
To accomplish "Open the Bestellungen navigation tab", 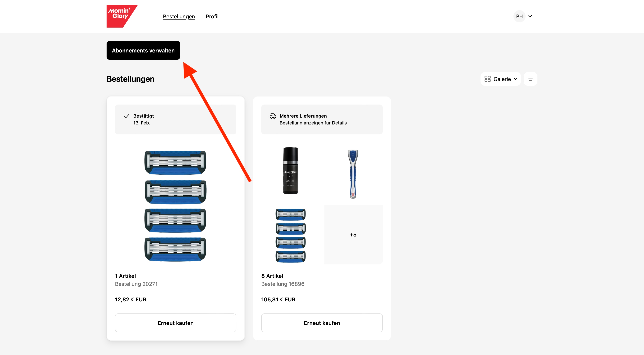I will click(179, 16).
